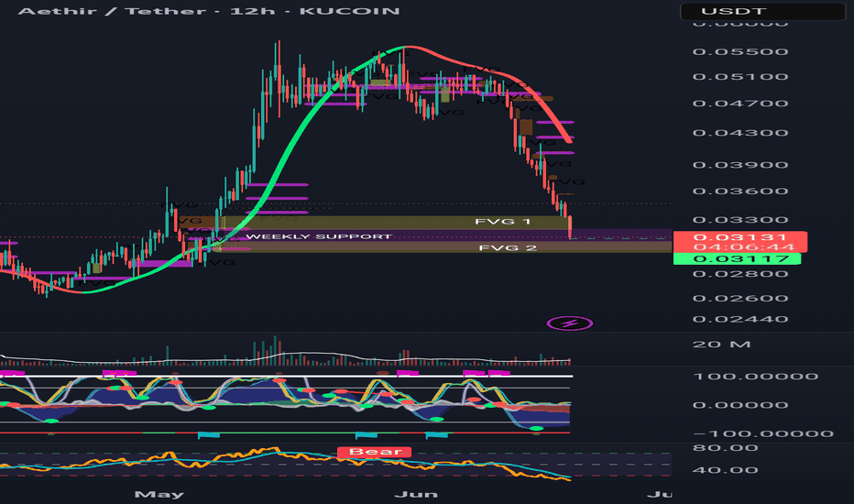The height and width of the screenshot is (504, 854).
Task: Click the 0.02800 price axis value
Action: point(740,273)
